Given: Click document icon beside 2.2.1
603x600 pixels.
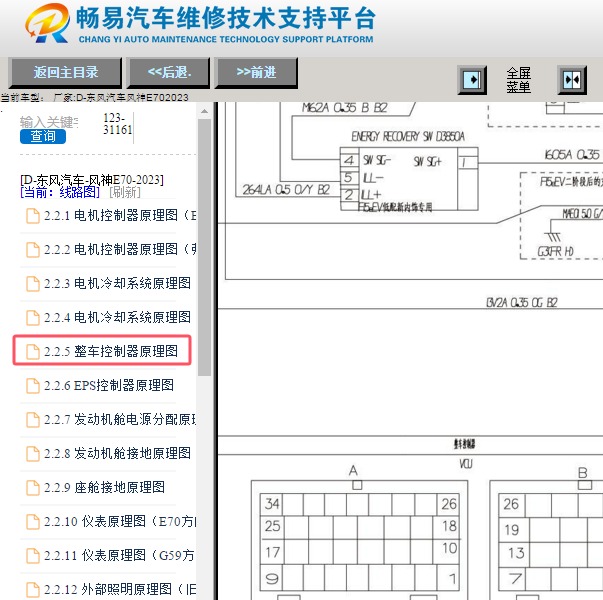Looking at the screenshot, I should point(33,216).
